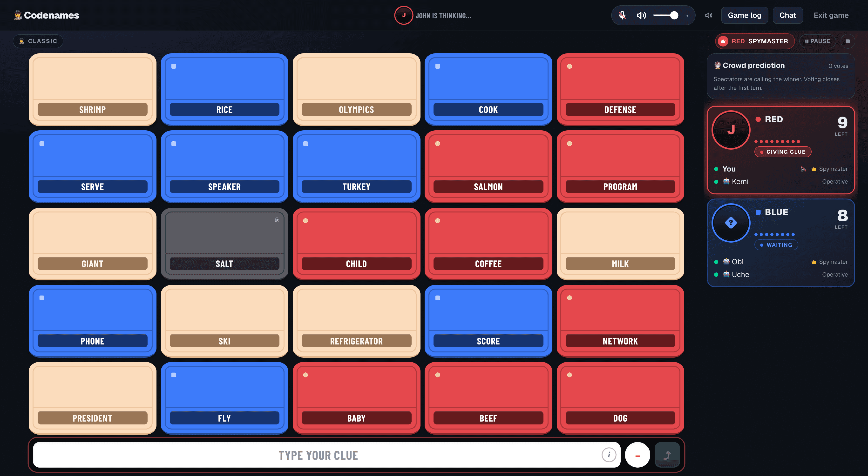Viewport: 868px width, 476px height.
Task: Click the speaker volume icon
Action: click(x=641, y=15)
